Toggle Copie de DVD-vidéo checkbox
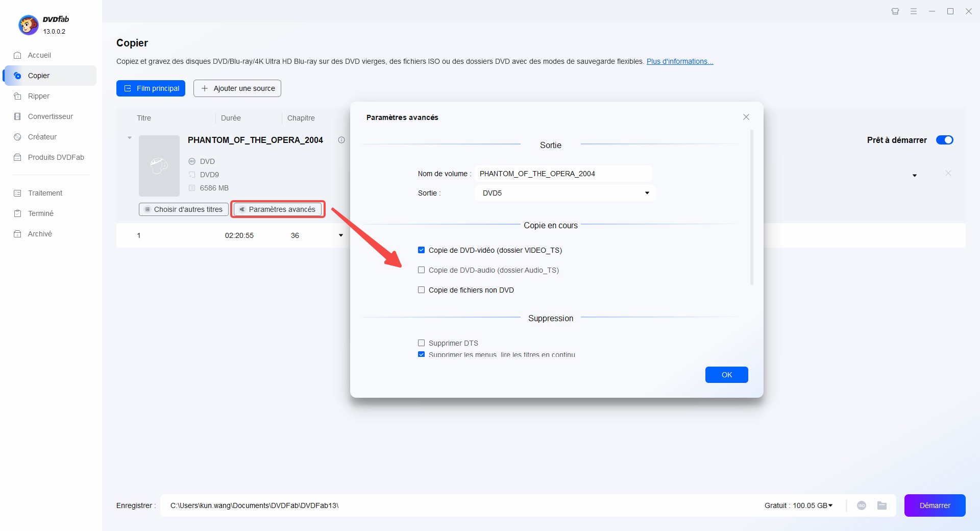This screenshot has height=531, width=980. tap(421, 250)
